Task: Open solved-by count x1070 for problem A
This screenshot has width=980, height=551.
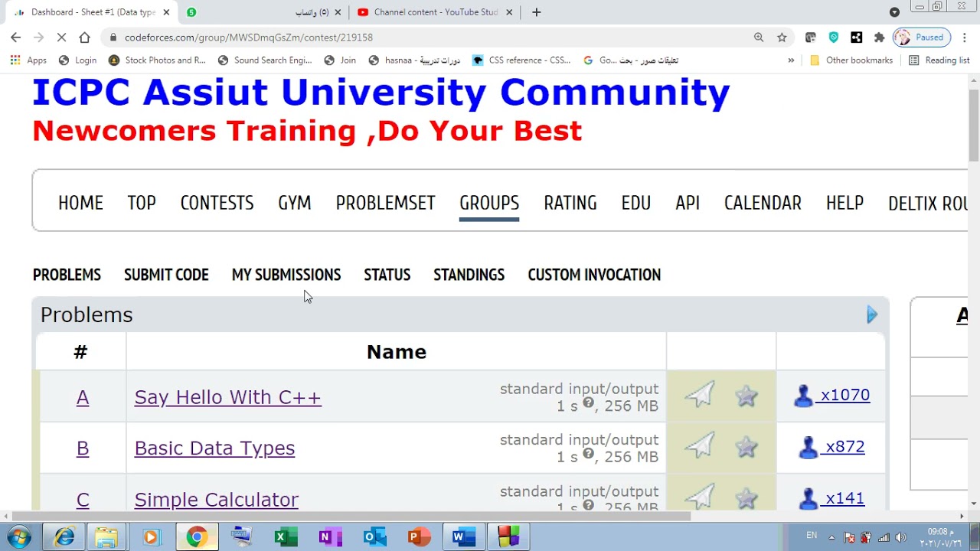Action: click(844, 395)
